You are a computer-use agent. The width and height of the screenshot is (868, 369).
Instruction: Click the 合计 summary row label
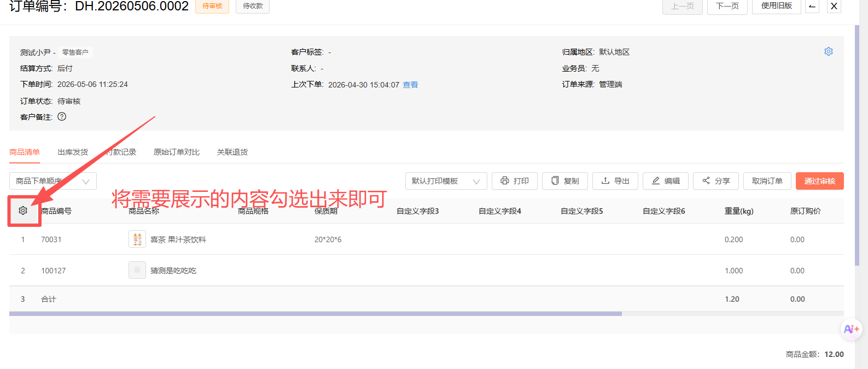click(49, 299)
